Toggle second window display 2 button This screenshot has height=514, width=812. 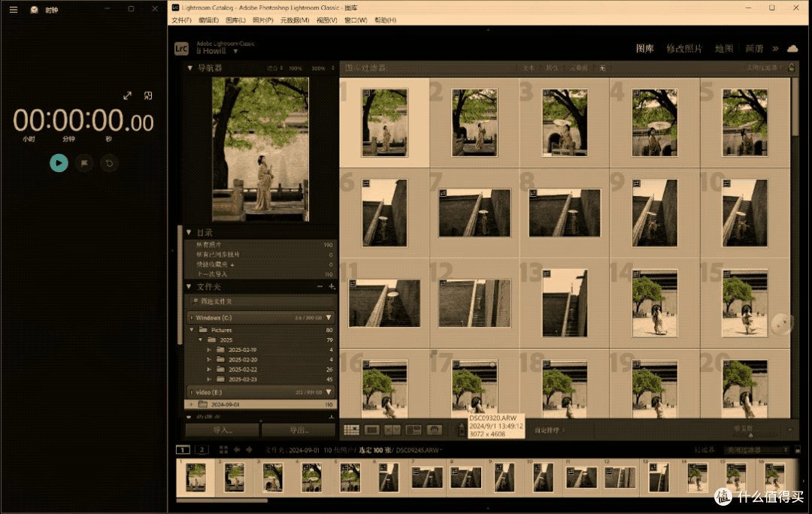coord(202,450)
